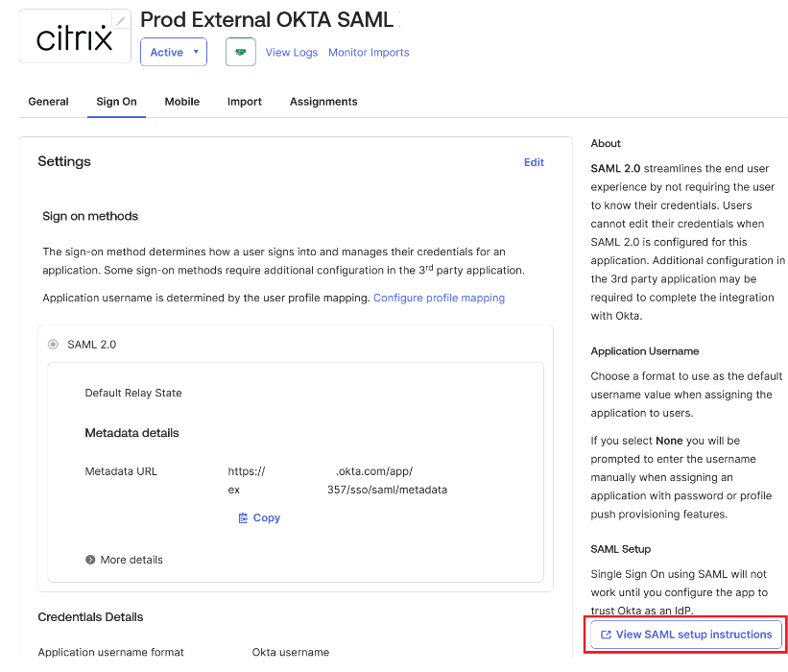Click the Prod External OKTA SAML title
The width and height of the screenshot is (788, 672).
tap(267, 19)
